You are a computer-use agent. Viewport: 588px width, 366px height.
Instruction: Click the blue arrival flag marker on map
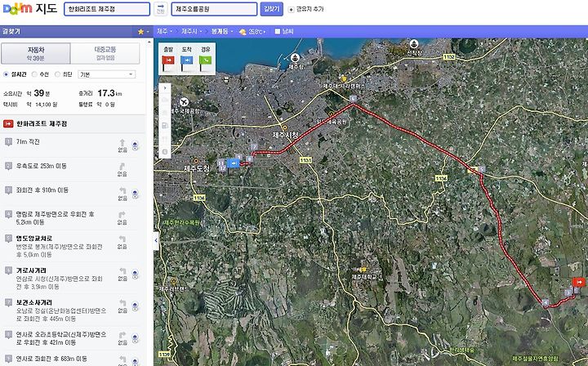pyautogui.click(x=234, y=163)
